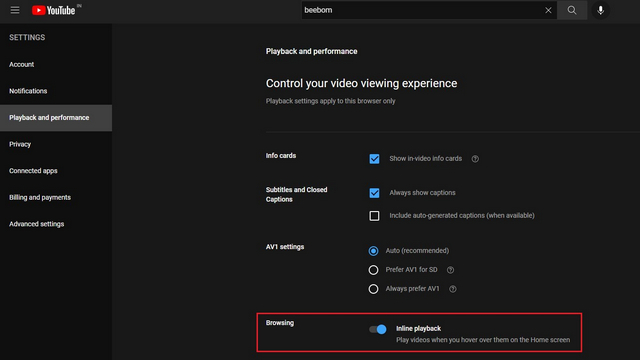Click the Browsing section label
Screen dimensions: 640x360
coord(280,323)
